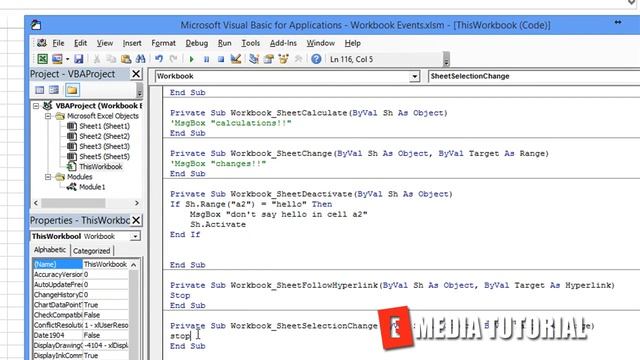Open the Format menu
640x360 pixels.
coord(163,43)
